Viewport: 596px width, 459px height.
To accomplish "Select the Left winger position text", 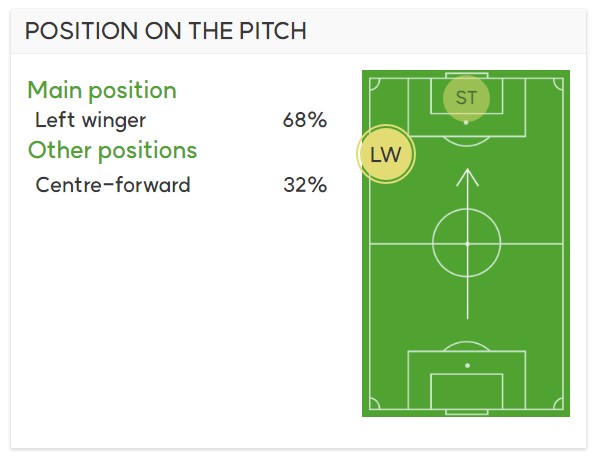I will [90, 120].
